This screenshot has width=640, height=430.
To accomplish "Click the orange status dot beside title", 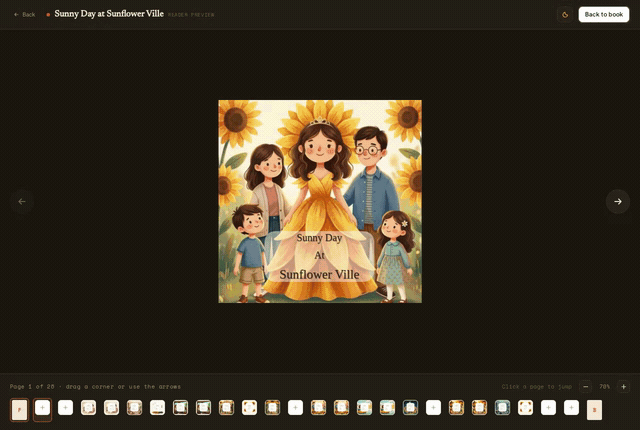I will pyautogui.click(x=48, y=15).
